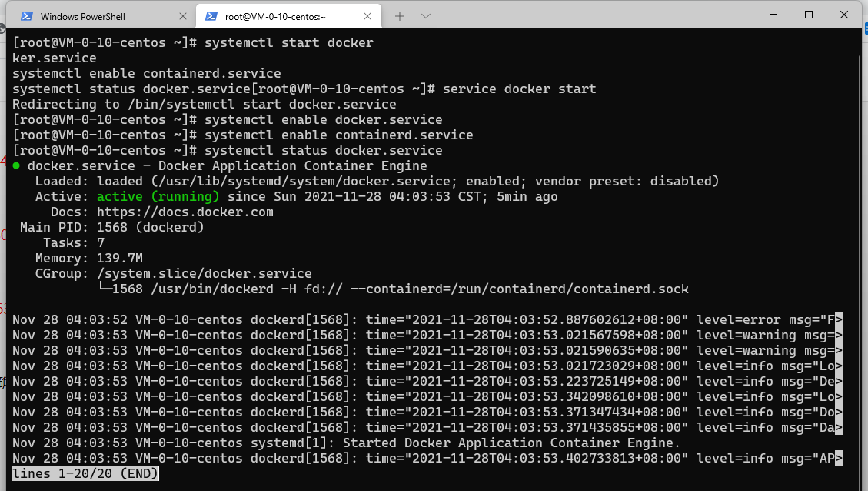Open a new terminal tab
The height and width of the screenshot is (491, 868).
pos(400,16)
